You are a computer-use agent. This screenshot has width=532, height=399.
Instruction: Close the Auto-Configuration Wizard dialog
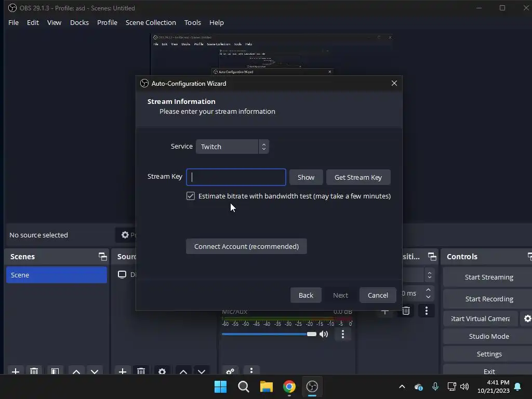pyautogui.click(x=394, y=83)
